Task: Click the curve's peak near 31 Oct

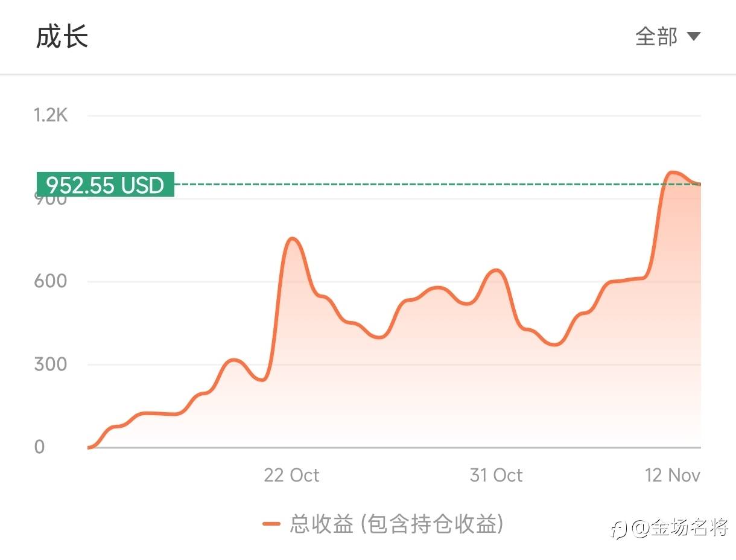Action: pyautogui.click(x=496, y=270)
